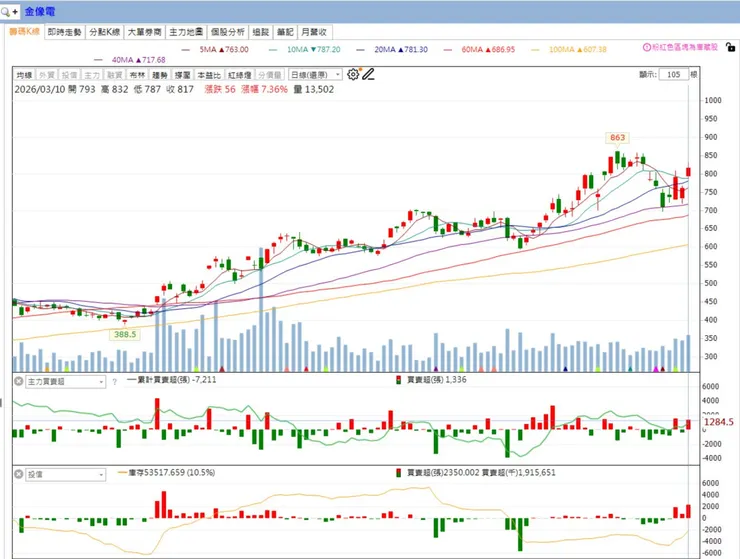Click the 粉紅色區塊為庫藏股 note link
Screen dimensions: 740x559
(x=685, y=47)
